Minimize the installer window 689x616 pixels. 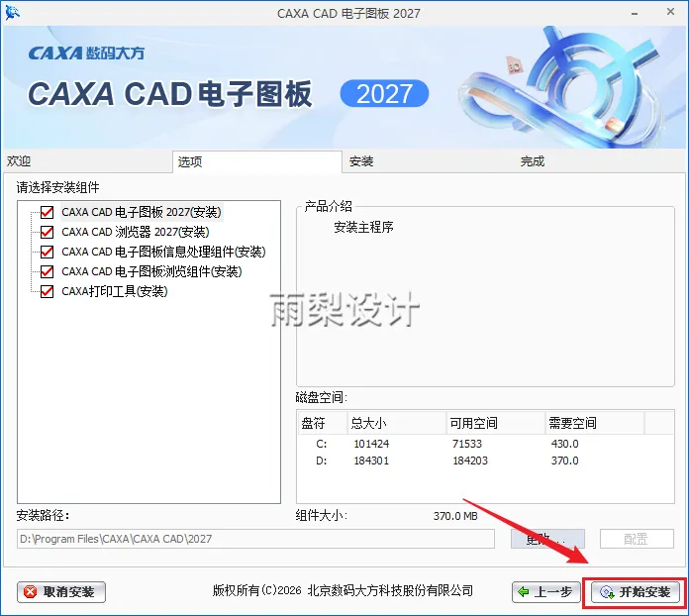coord(635,13)
